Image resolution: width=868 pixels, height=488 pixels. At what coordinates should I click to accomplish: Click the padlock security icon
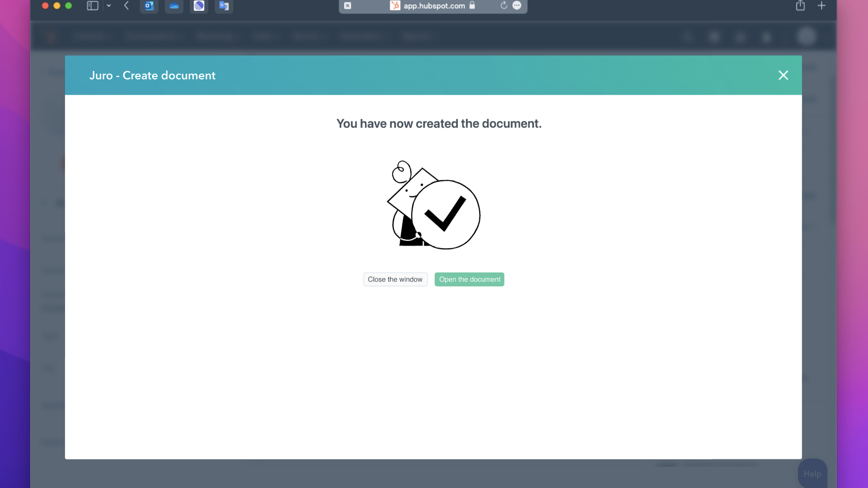pos(472,5)
